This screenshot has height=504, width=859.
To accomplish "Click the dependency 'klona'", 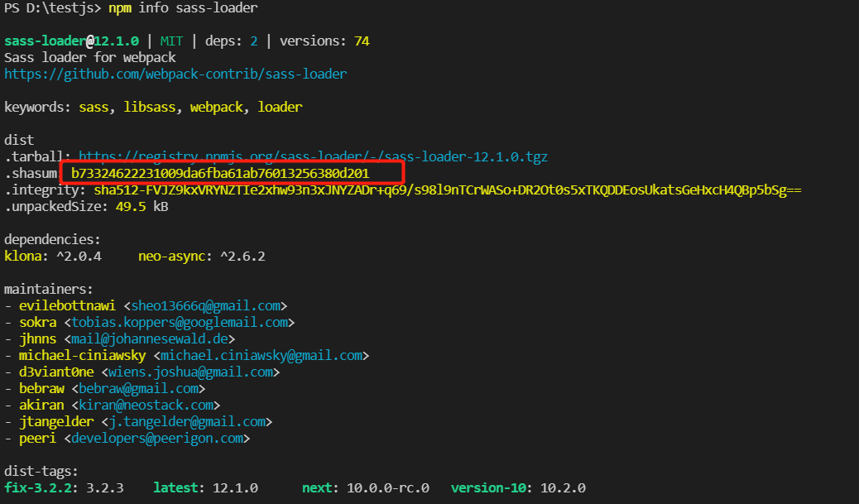I will click(x=23, y=256).
